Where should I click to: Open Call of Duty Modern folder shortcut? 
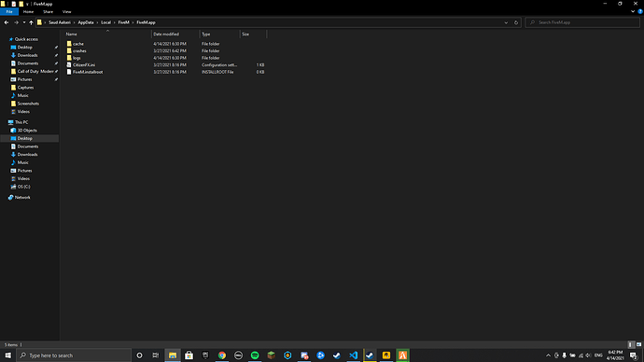click(x=35, y=72)
